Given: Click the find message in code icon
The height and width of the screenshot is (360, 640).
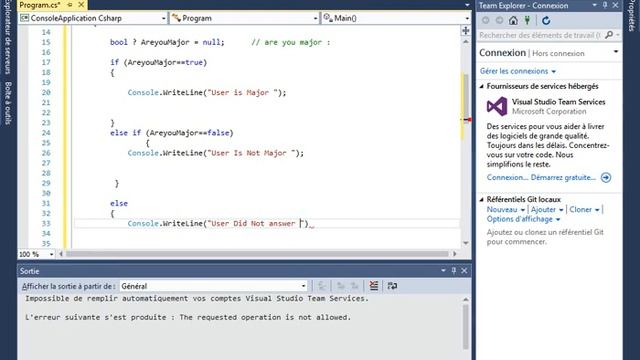Looking at the screenshot, I should [x=322, y=286].
